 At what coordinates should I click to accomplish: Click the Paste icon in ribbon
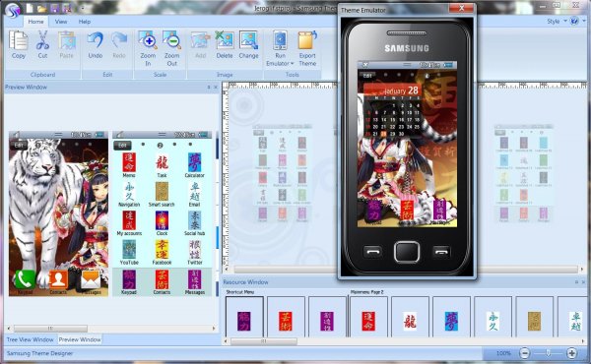[67, 40]
